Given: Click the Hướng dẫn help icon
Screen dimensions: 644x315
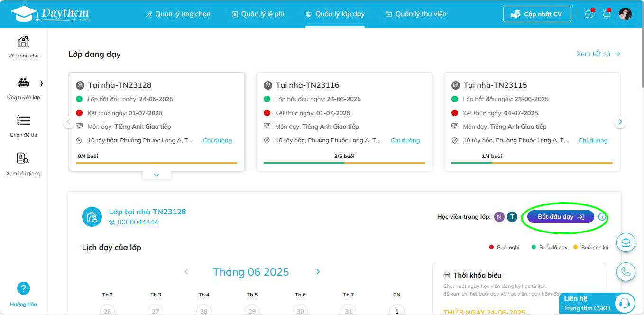Looking at the screenshot, I should point(23,288).
